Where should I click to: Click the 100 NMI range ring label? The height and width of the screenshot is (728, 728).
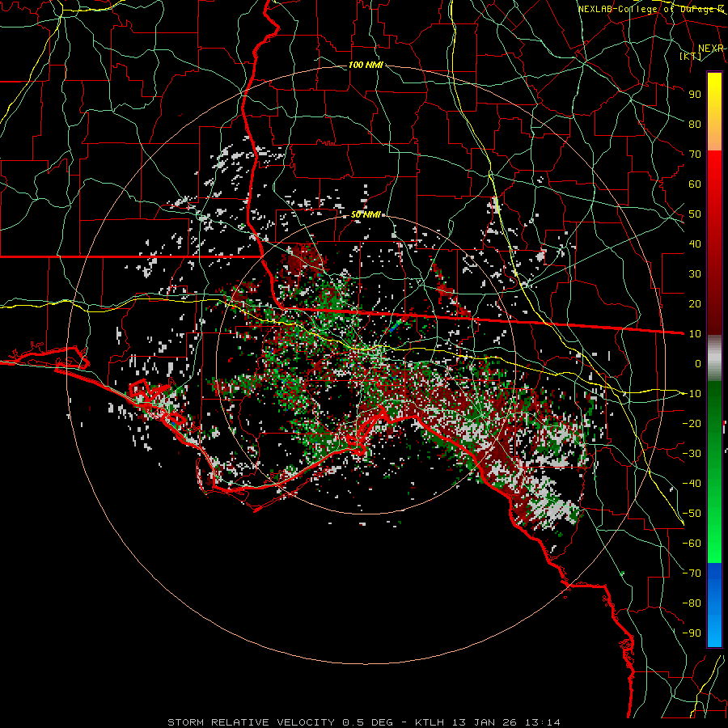(366, 65)
